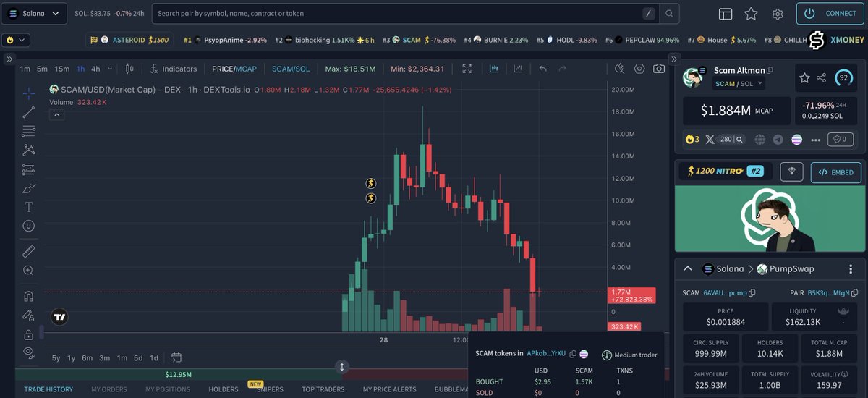Switch chart to fullscreen mode
The width and height of the screenshot is (868, 398).
tap(467, 69)
